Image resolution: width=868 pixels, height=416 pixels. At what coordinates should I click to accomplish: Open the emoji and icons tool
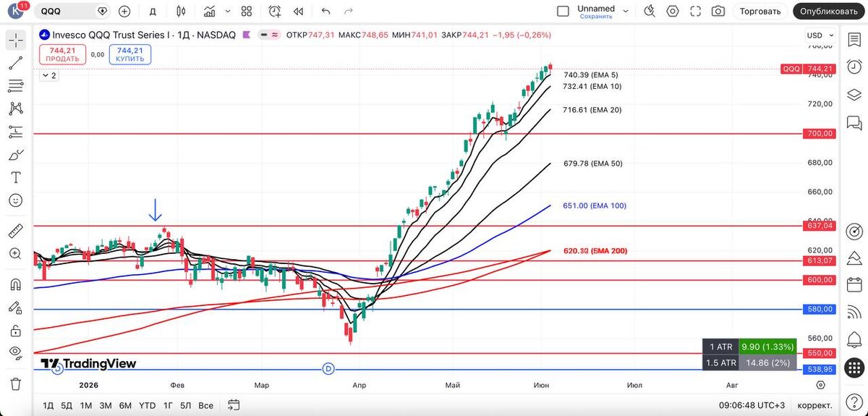(16, 200)
